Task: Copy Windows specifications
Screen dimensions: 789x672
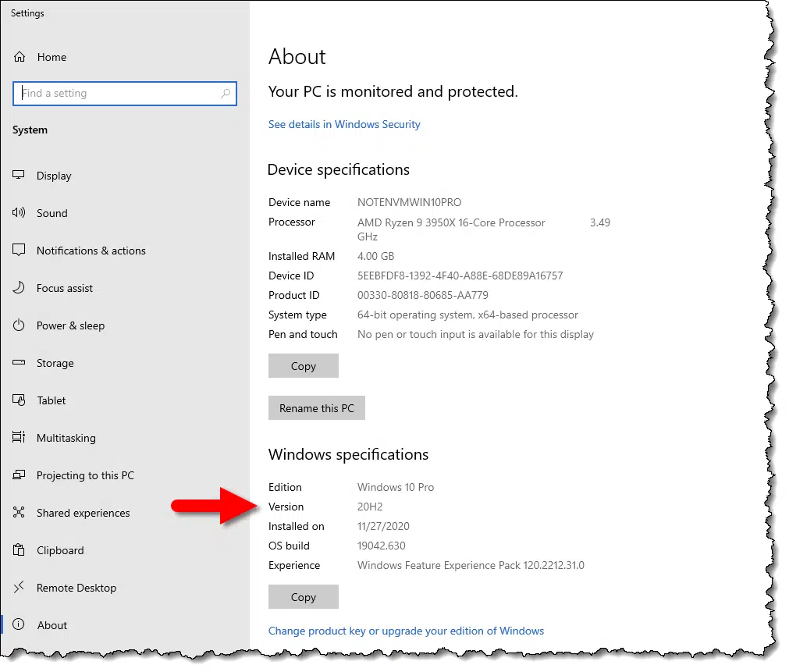Action: (x=304, y=597)
